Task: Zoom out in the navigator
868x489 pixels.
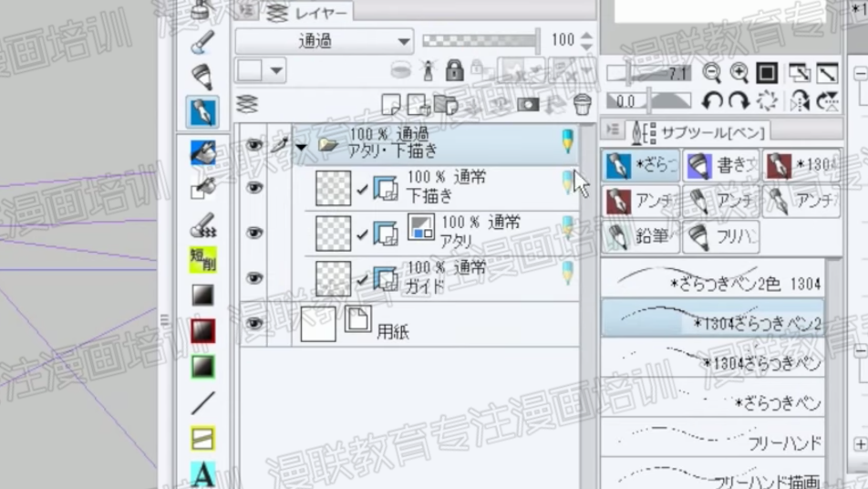Action: click(x=712, y=73)
